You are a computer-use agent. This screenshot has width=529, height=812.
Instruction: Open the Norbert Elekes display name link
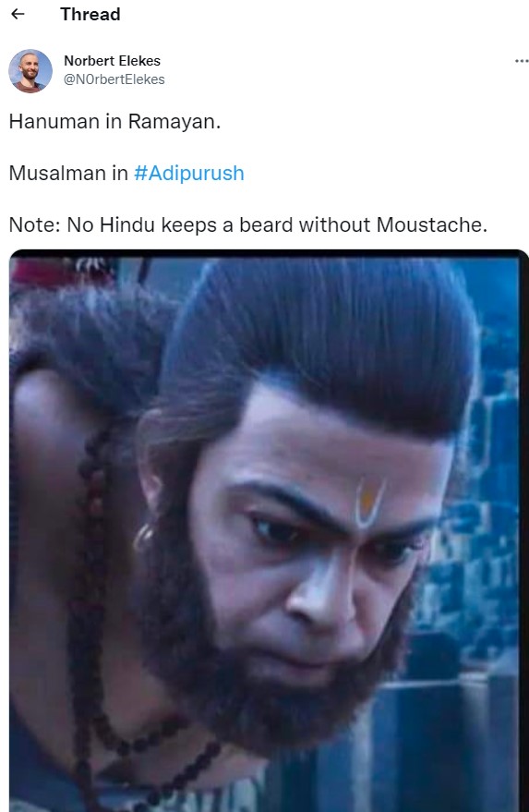click(112, 61)
